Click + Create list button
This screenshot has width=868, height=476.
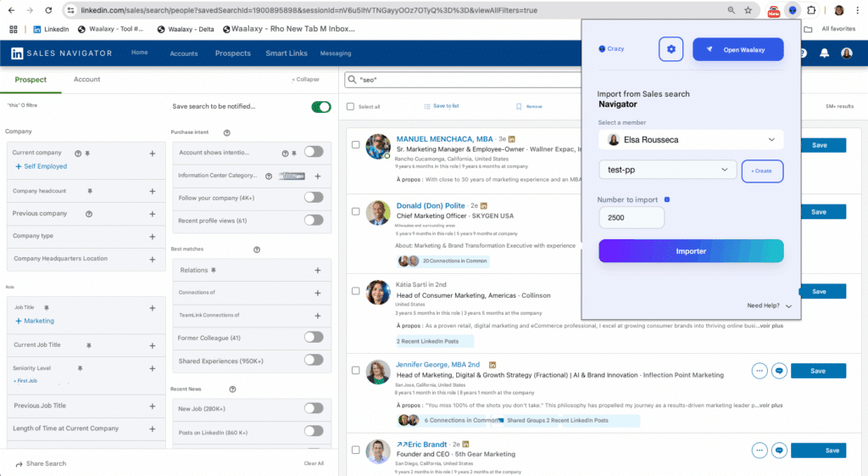click(762, 171)
